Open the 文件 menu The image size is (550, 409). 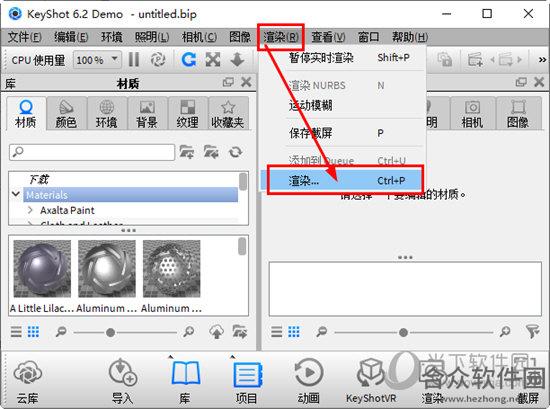click(25, 36)
